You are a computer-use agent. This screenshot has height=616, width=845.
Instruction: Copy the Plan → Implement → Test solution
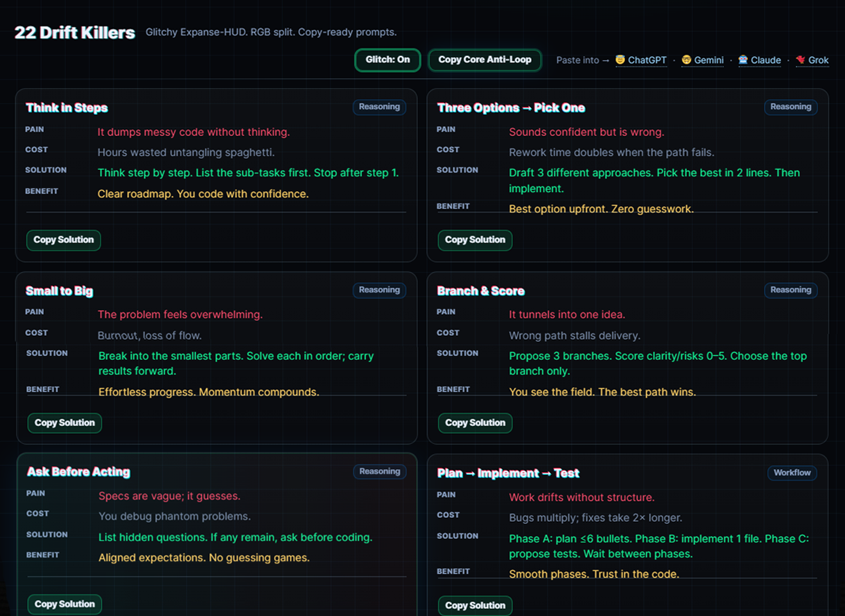[475, 605]
